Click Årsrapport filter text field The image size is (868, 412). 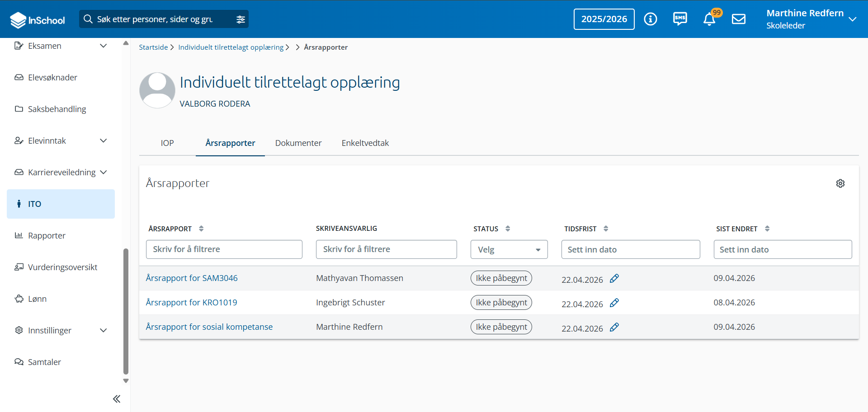[x=224, y=249]
